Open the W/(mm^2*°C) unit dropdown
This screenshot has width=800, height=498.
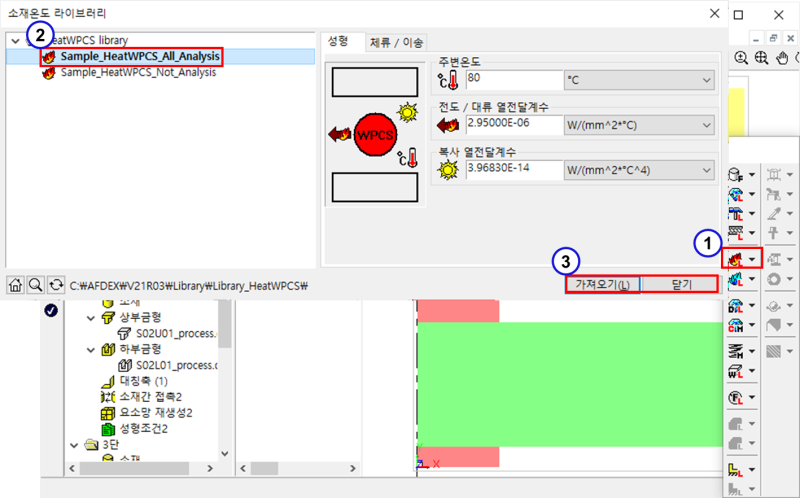pos(706,124)
